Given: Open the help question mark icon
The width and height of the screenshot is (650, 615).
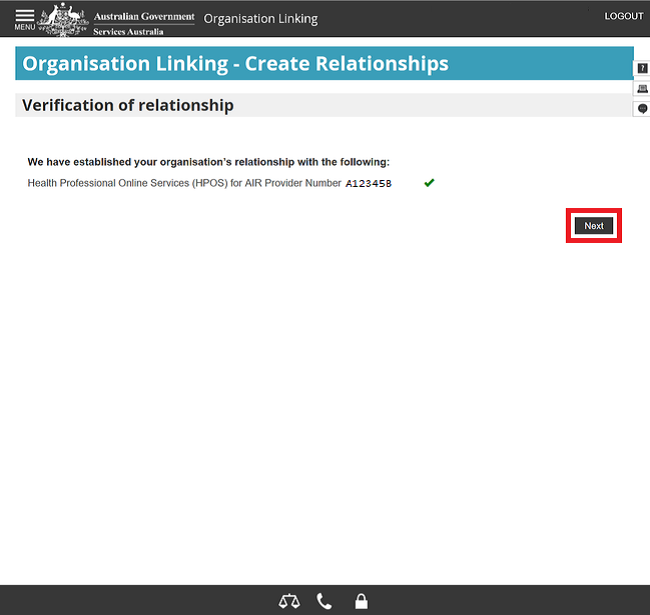Looking at the screenshot, I should point(642,68).
